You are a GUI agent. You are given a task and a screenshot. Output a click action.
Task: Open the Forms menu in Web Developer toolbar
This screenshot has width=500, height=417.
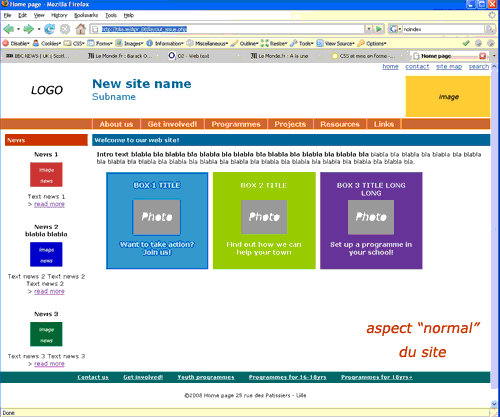tap(100, 43)
